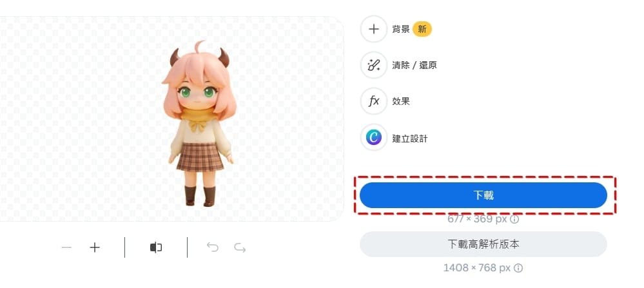
Task: Click the character figure preview image
Action: (x=200, y=123)
